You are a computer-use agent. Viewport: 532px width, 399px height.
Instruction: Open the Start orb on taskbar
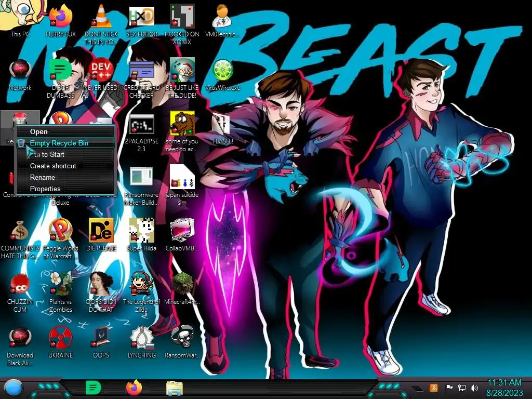13,388
